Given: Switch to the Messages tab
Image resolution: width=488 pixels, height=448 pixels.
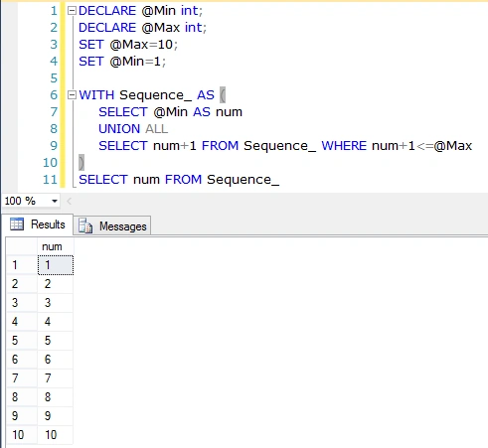Looking at the screenshot, I should [112, 226].
